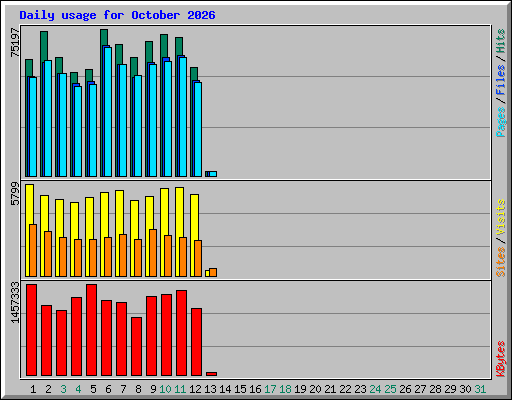
Task: Click the green "Hits" legend label
Action: pyautogui.click(x=501, y=41)
